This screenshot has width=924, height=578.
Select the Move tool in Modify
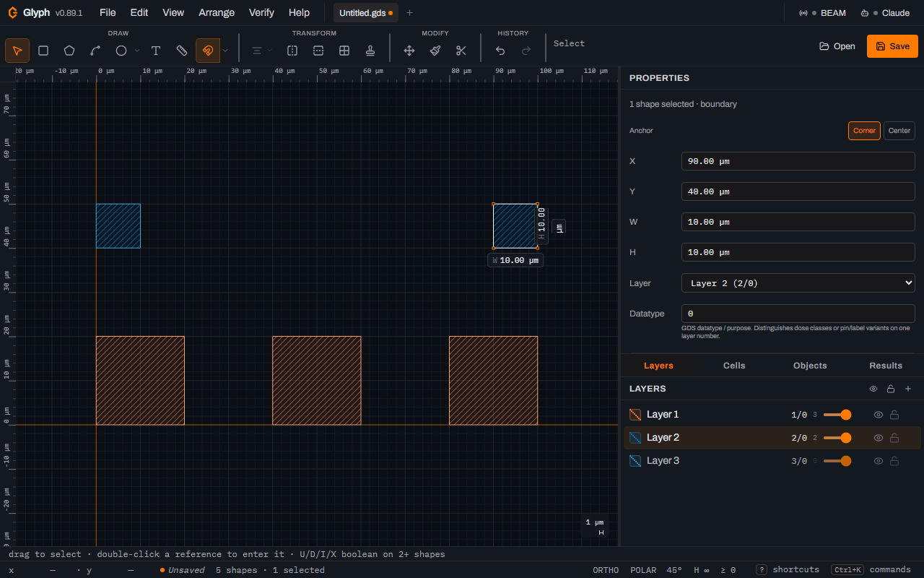coord(409,51)
